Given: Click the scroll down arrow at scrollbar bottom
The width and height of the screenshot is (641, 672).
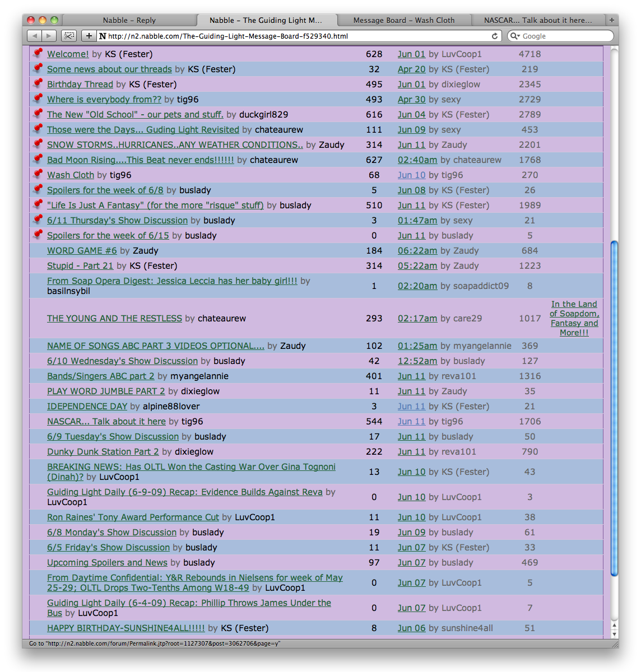Looking at the screenshot, I should 614,634.
